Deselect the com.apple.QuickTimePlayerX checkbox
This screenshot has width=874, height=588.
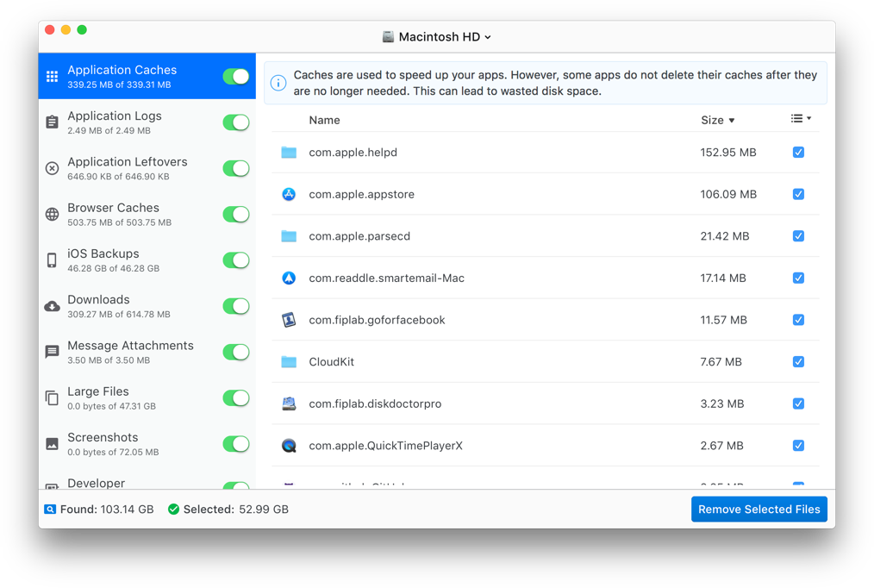[x=798, y=446]
